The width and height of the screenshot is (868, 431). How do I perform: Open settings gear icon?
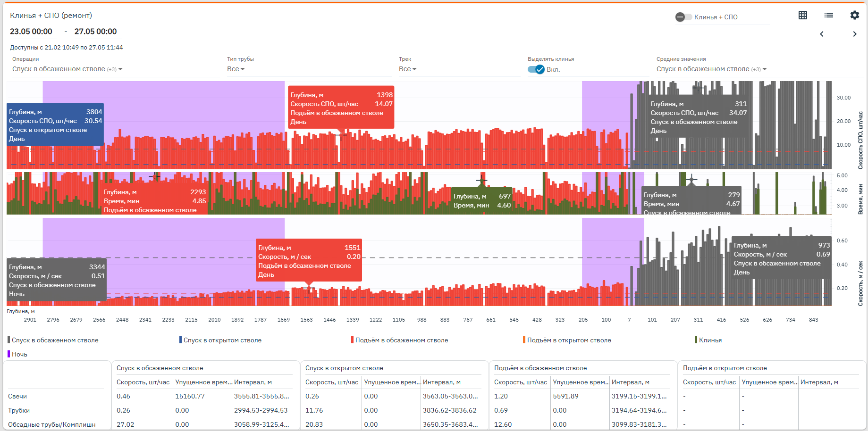click(x=855, y=15)
